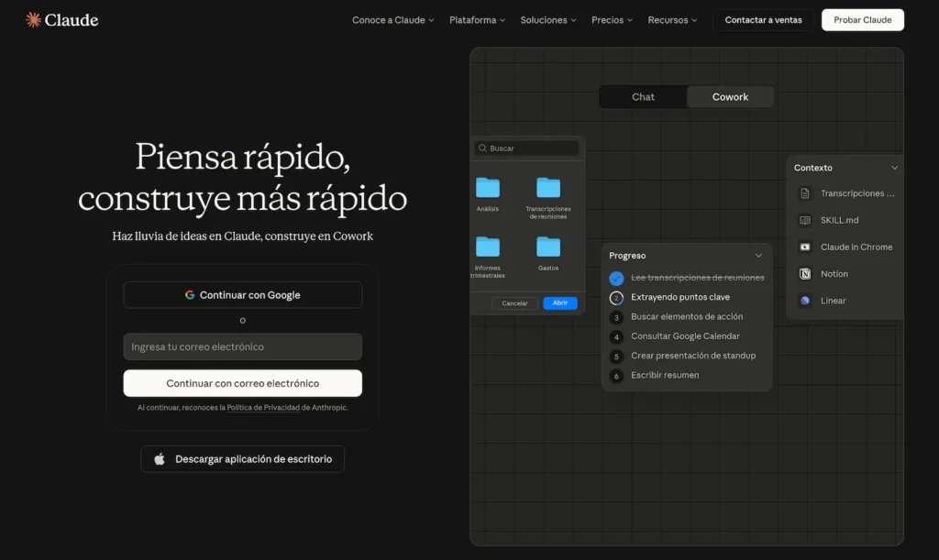Click the Apple icon next to Descargar
Screen dimensions: 939x560
click(x=158, y=458)
